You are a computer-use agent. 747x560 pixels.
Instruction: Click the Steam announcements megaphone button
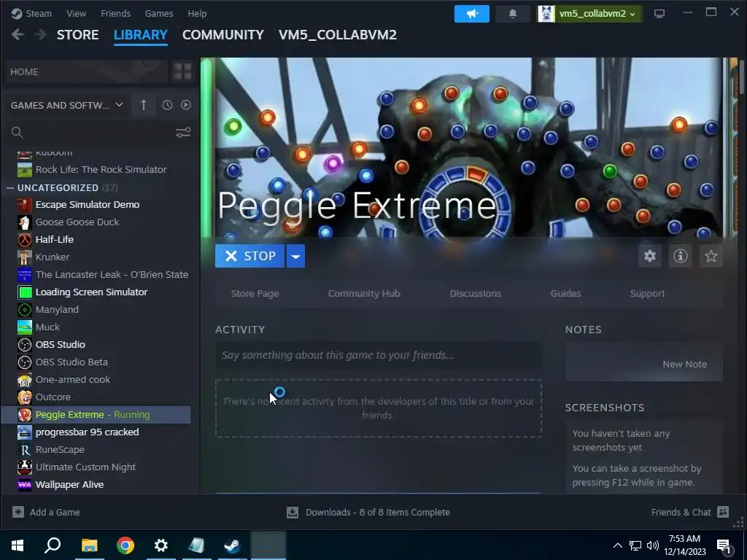[x=472, y=14]
